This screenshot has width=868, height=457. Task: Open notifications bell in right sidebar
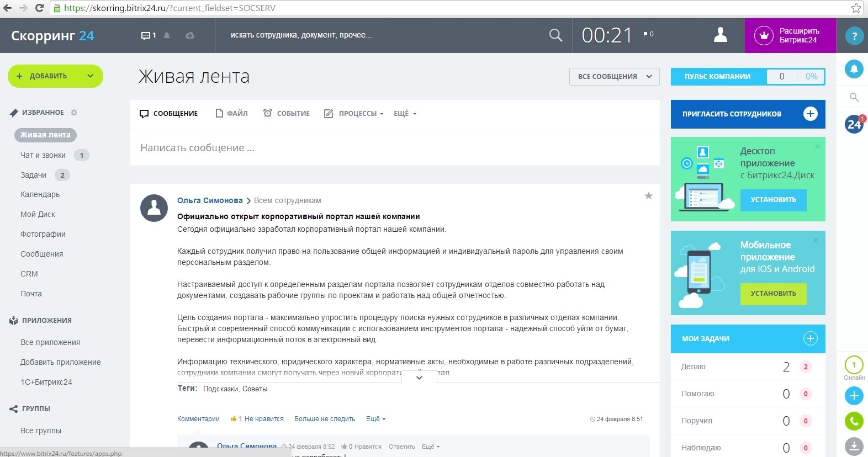point(854,69)
